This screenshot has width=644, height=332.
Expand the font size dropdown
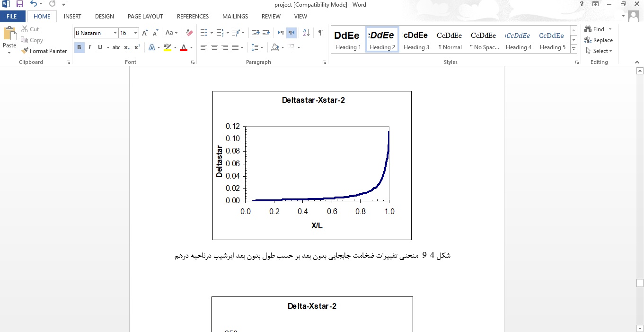pyautogui.click(x=136, y=33)
